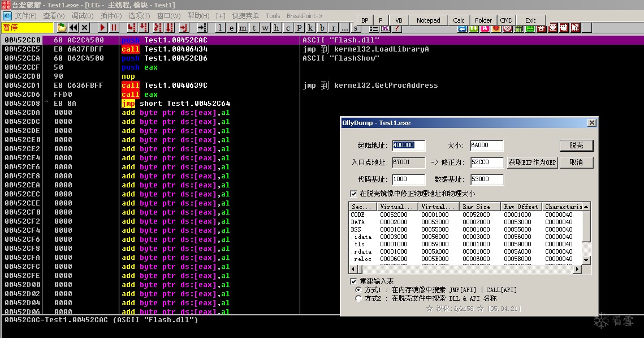Click the VB shortcut button
This screenshot has width=644, height=338.
point(399,20)
